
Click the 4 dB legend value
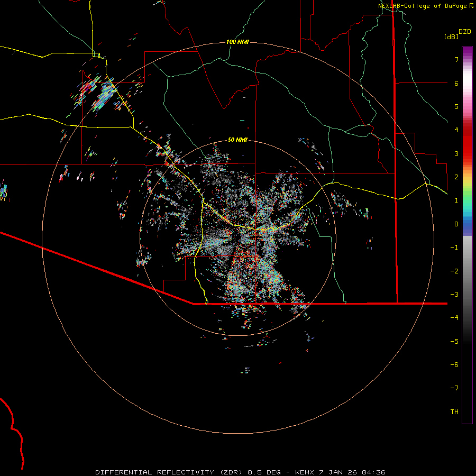pos(456,130)
